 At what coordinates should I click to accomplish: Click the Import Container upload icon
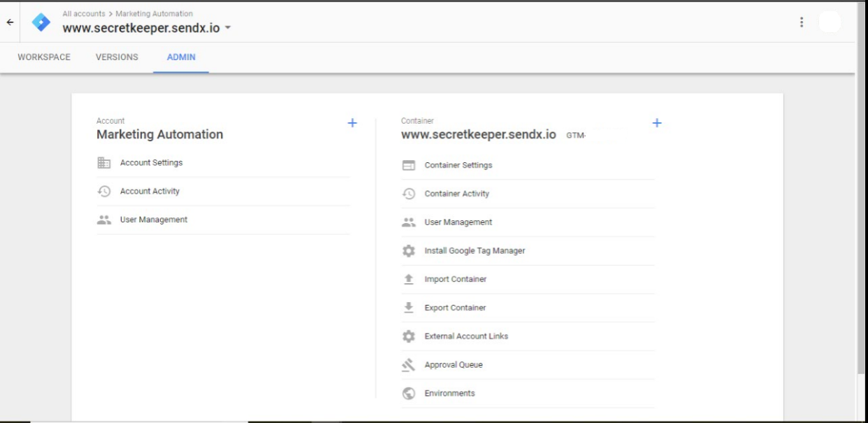409,279
